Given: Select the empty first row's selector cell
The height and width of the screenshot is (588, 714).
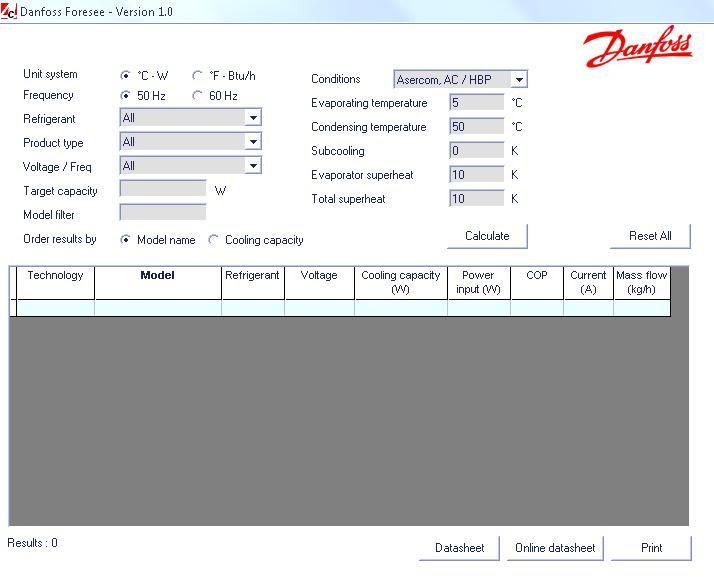Looking at the screenshot, I should pyautogui.click(x=13, y=308).
